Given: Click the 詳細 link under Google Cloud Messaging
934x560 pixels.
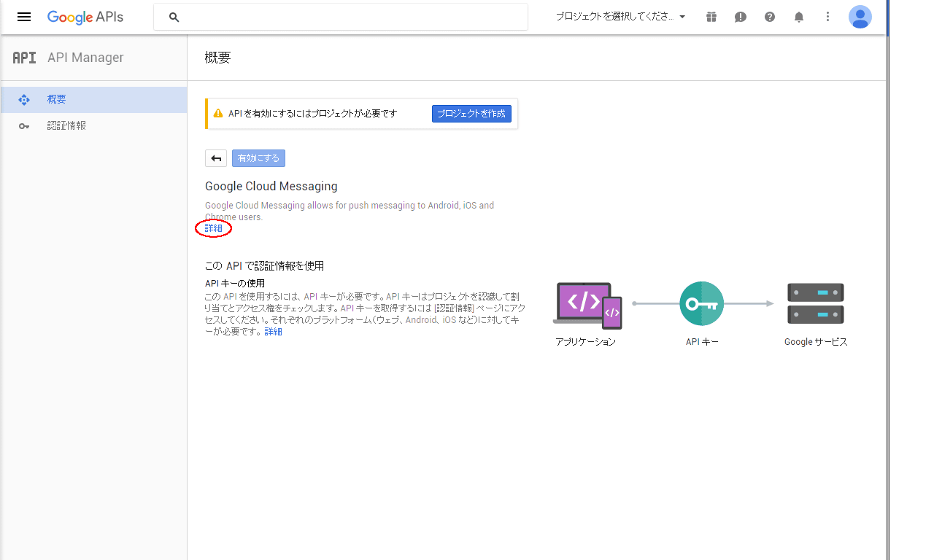Looking at the screenshot, I should pos(214,228).
